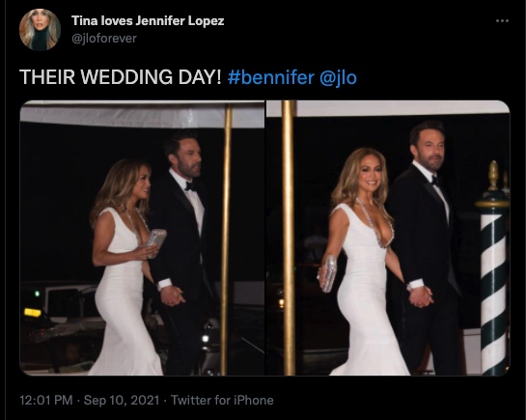
Task: Open the tweet's three-dot more menu
Action: tap(502, 21)
